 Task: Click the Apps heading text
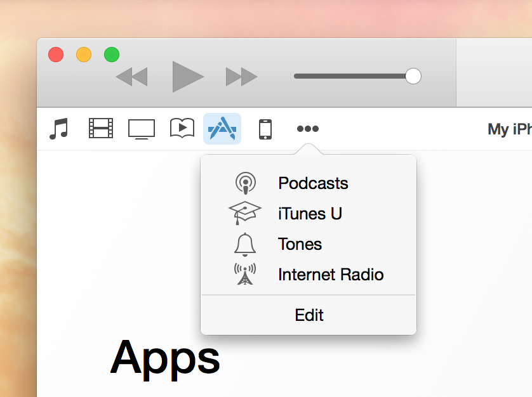pos(165,358)
